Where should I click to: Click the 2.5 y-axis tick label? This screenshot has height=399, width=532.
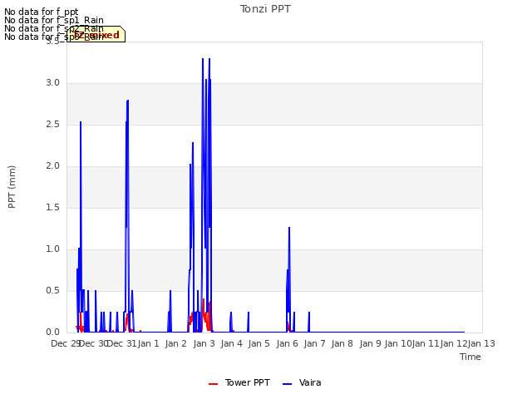[x=52, y=124]
